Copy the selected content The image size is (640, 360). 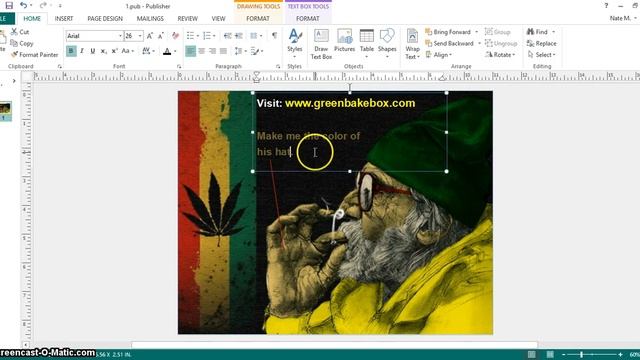(22, 43)
